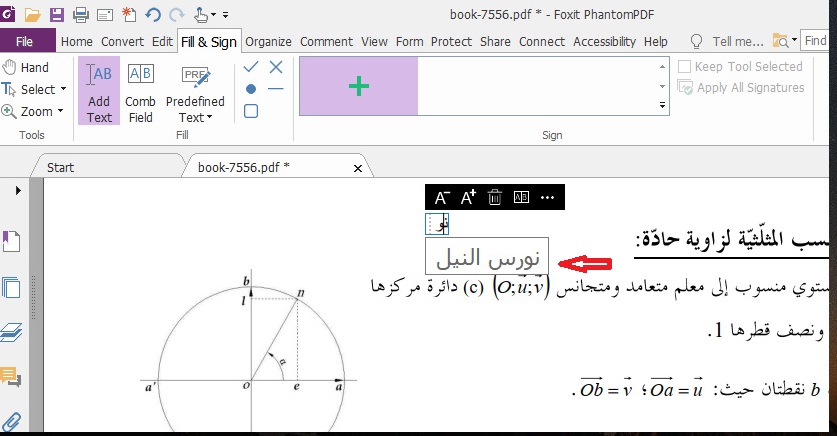Click the trash icon on floating toolbar

pos(494,198)
